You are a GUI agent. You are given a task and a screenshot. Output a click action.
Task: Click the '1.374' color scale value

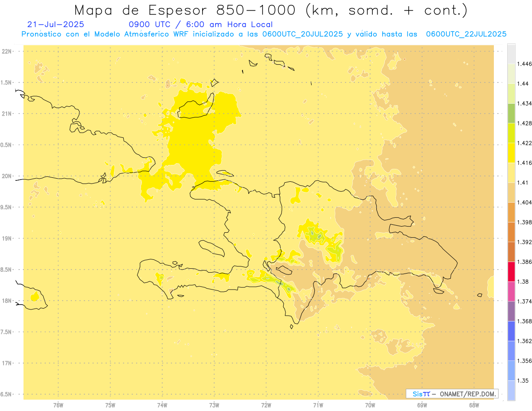524,301
